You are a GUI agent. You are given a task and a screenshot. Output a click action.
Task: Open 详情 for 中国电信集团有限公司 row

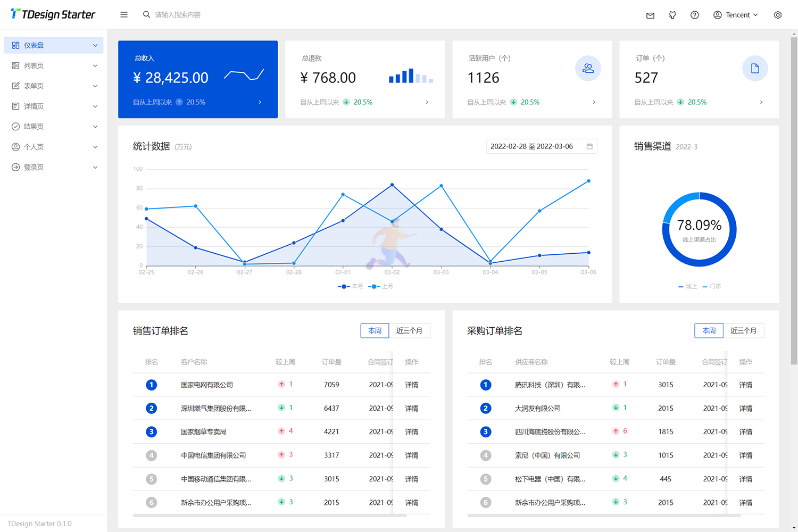point(411,455)
